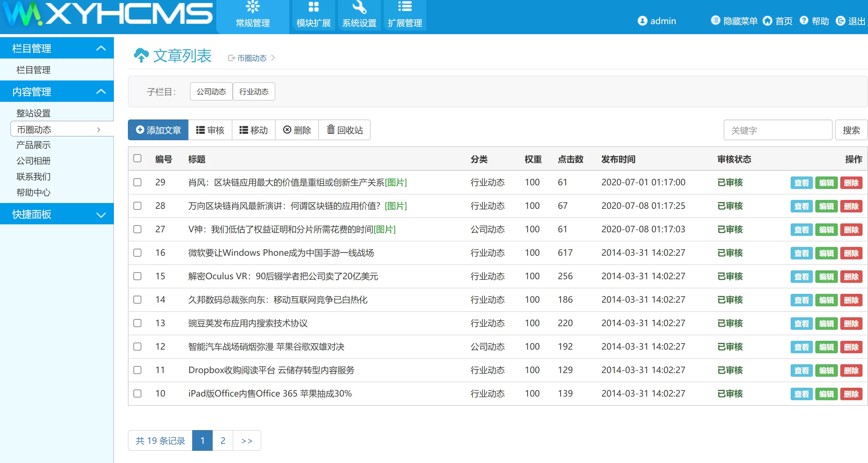
Task: Click the 首页 home icon
Action: click(767, 21)
